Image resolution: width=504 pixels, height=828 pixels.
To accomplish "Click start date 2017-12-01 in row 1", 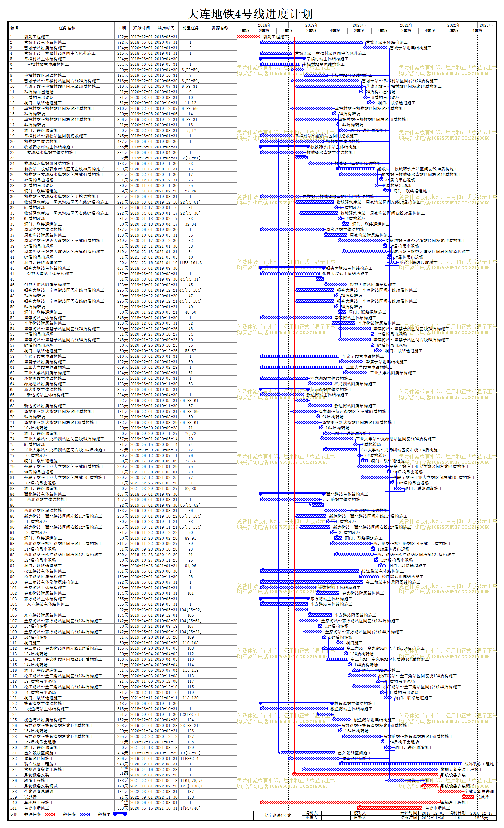I will tap(141, 37).
